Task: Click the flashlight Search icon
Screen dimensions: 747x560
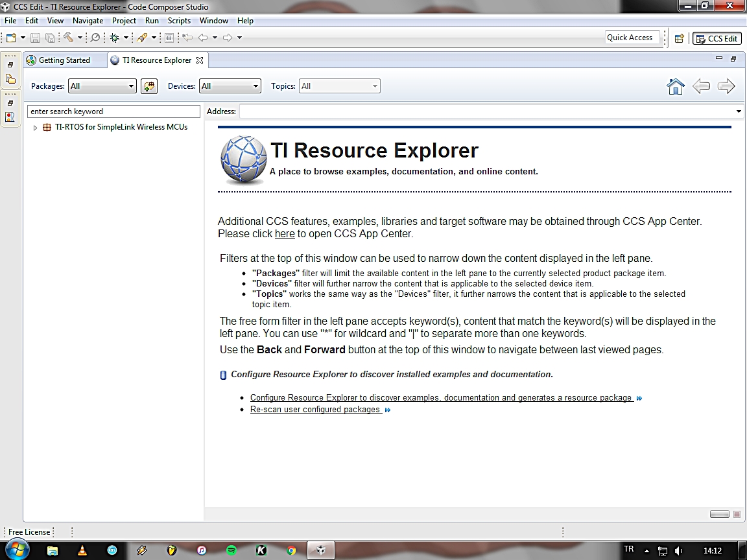Action: (x=142, y=38)
